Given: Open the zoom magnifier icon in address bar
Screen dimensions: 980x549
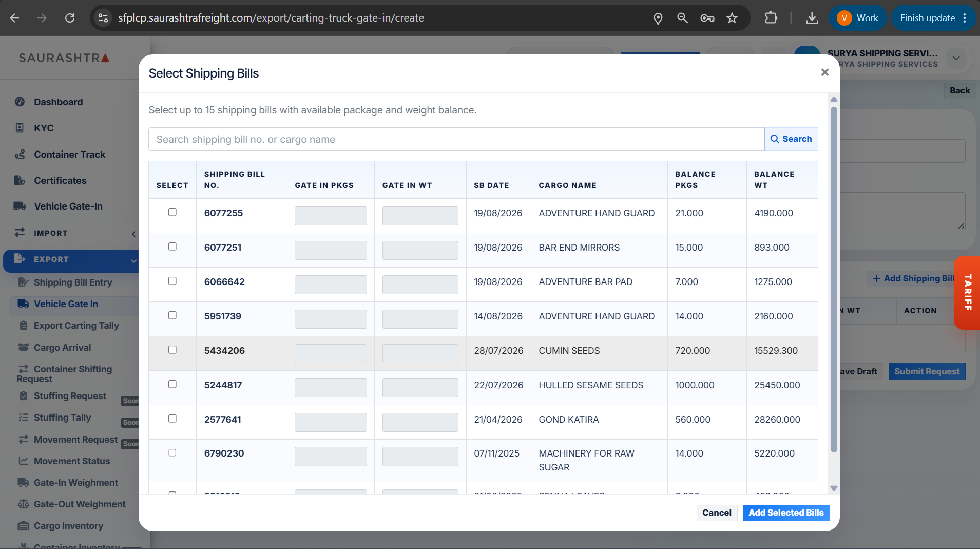Looking at the screenshot, I should tap(682, 18).
